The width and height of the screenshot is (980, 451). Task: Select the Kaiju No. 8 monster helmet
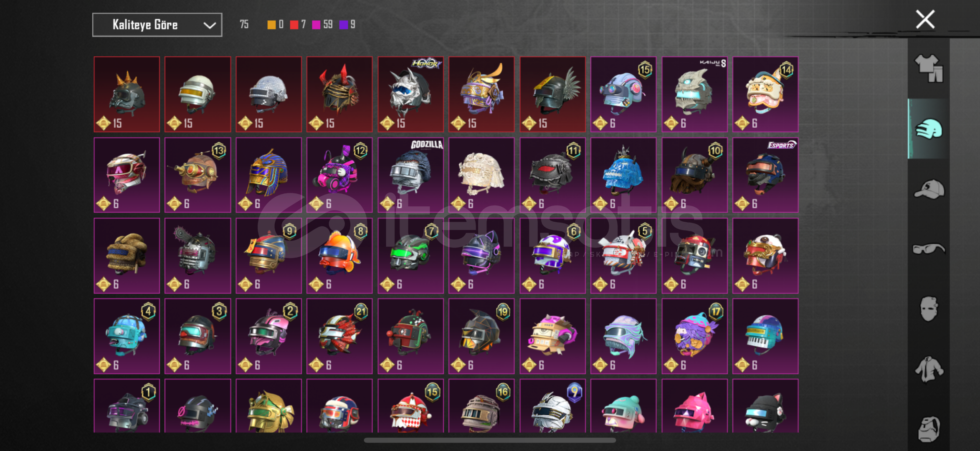pyautogui.click(x=694, y=94)
